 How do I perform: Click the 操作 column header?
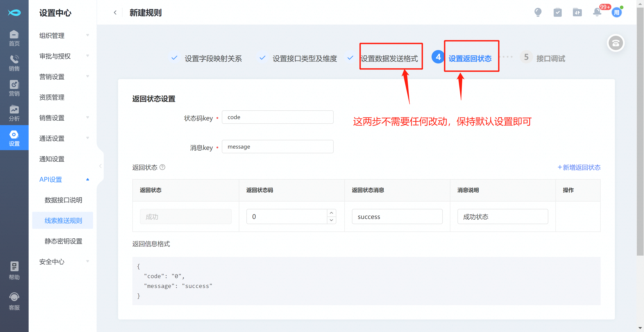click(568, 190)
